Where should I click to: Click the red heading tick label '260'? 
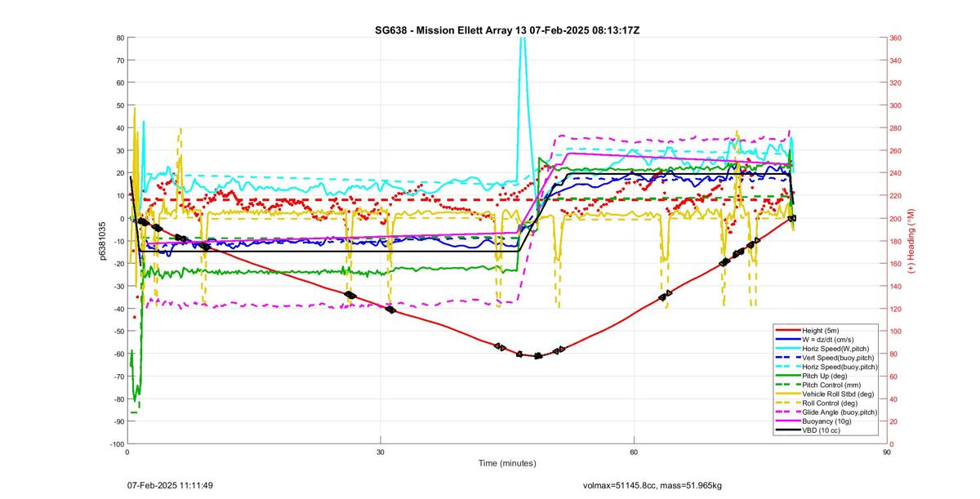click(896, 151)
